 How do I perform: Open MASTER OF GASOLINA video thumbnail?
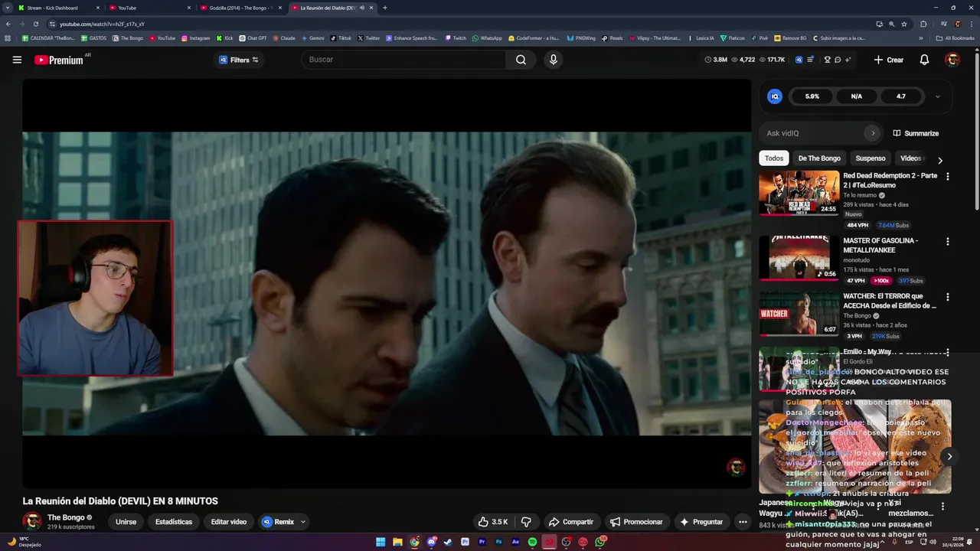[x=799, y=258]
